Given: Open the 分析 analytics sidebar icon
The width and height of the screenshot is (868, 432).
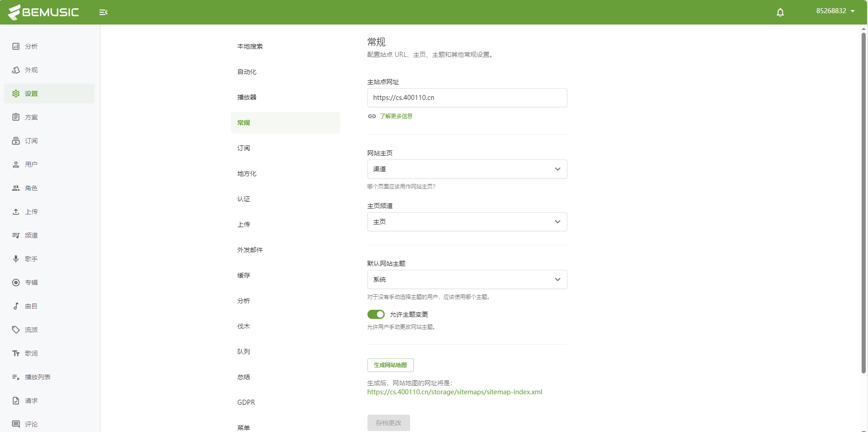Looking at the screenshot, I should click(16, 46).
